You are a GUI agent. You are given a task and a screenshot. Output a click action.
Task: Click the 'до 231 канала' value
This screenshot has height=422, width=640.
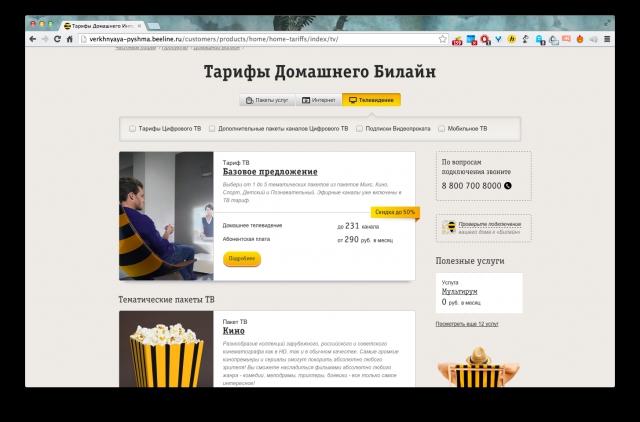(x=358, y=226)
